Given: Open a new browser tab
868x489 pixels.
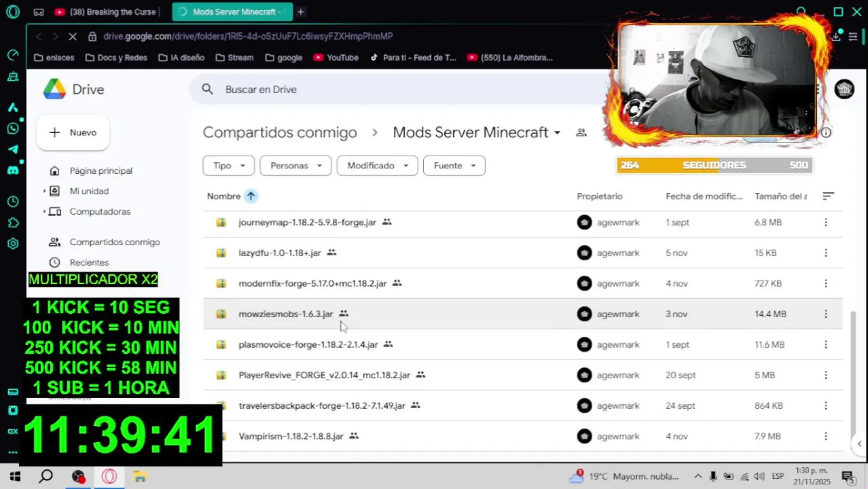Looking at the screenshot, I should tap(300, 12).
